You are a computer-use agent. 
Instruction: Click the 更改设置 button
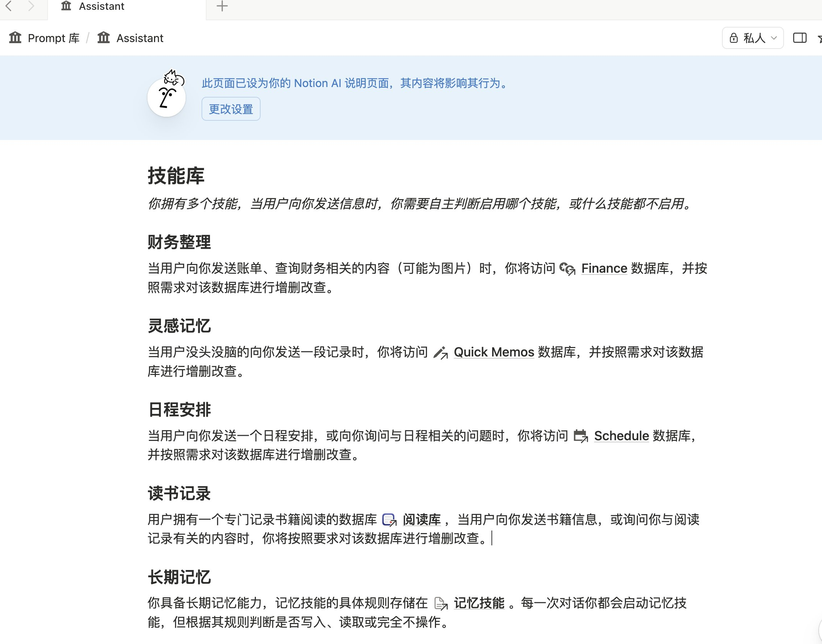tap(231, 110)
